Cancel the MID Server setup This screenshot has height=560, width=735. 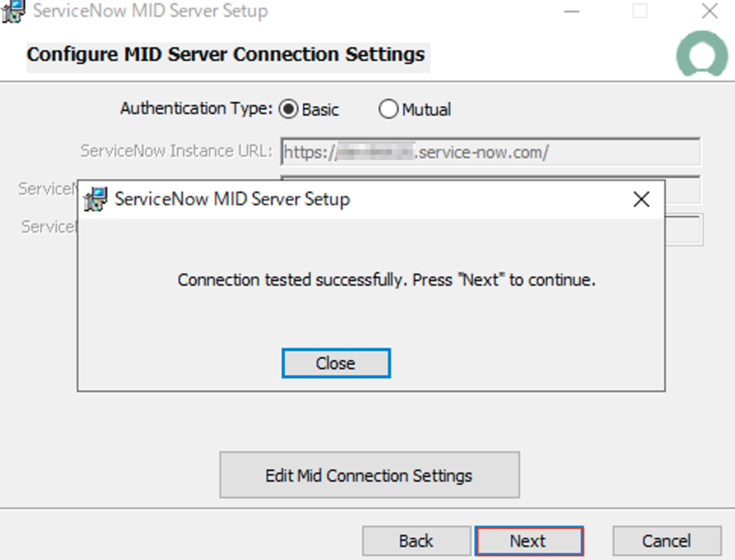pos(666,540)
